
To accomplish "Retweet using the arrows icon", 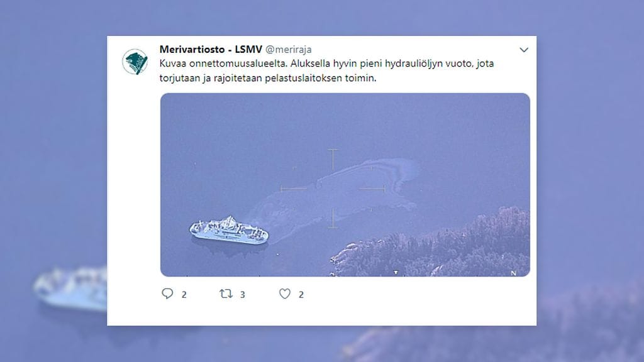I will coord(226,293).
